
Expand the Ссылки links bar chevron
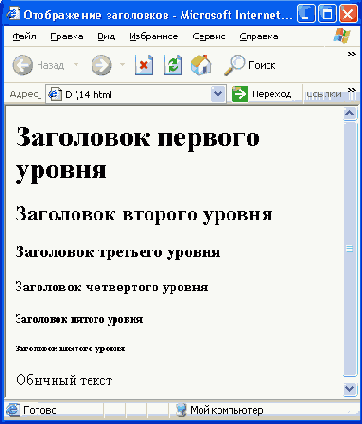[x=352, y=90]
